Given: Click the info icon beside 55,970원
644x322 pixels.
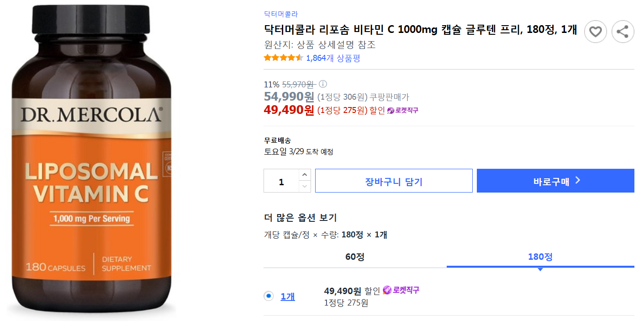Looking at the screenshot, I should (323, 84).
